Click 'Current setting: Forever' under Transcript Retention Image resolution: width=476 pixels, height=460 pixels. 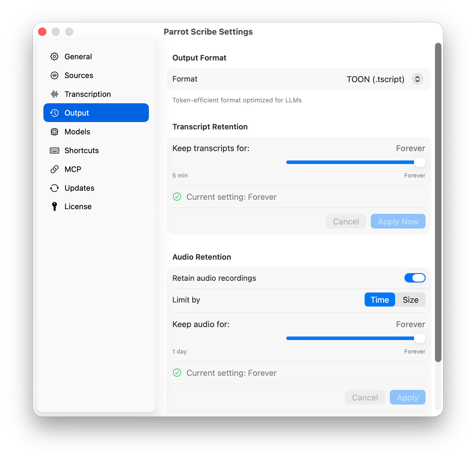[x=231, y=197]
